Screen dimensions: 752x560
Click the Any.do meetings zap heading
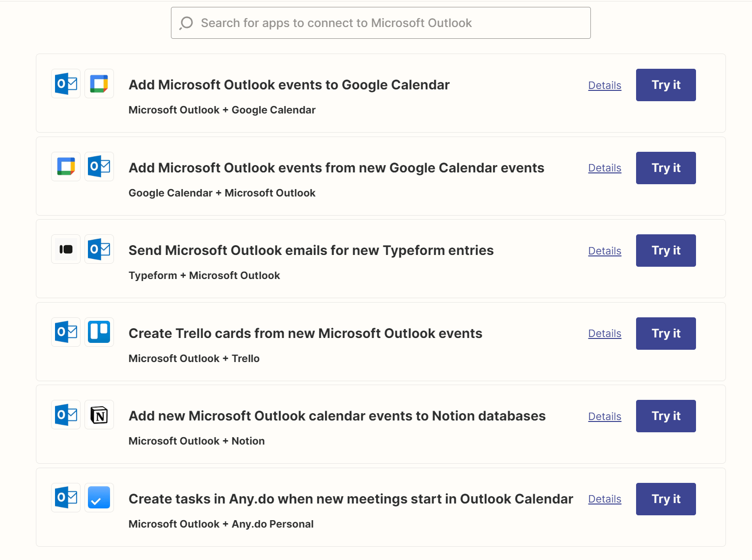pyautogui.click(x=350, y=499)
